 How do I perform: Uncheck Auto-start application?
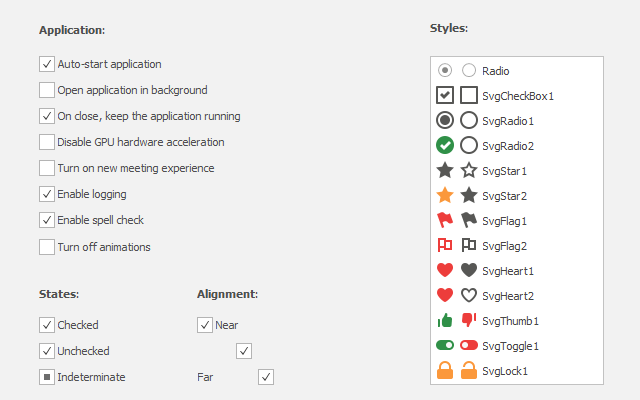tap(47, 64)
